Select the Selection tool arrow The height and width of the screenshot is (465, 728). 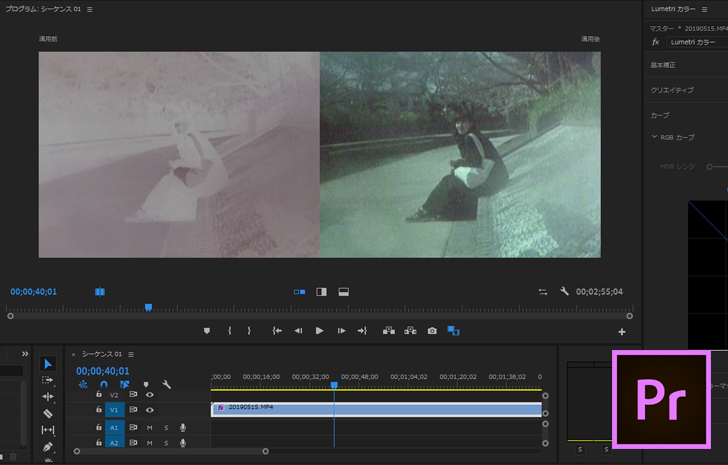(x=48, y=364)
